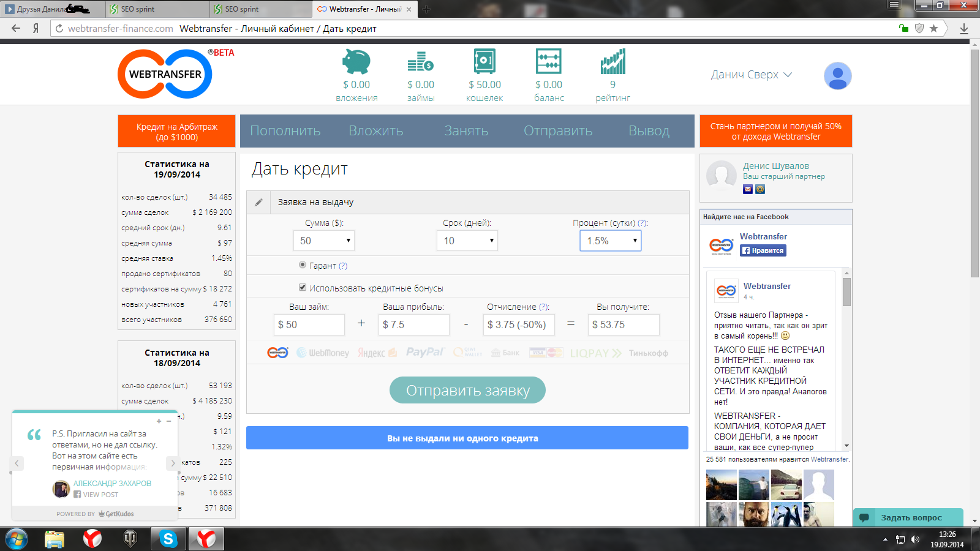Screen dimensions: 980x551
Task: Expand the GetKudos testimonial widget plus
Action: tap(159, 421)
